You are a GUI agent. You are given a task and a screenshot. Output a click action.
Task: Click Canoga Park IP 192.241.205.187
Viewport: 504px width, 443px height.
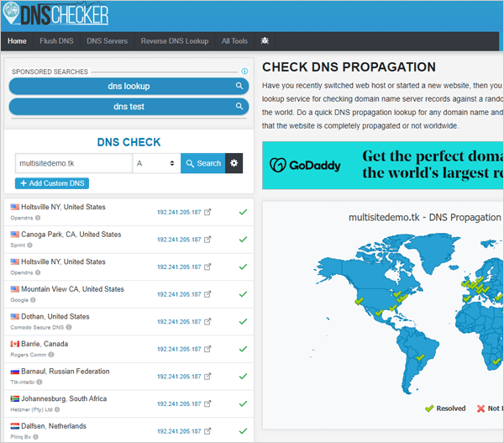(x=179, y=240)
